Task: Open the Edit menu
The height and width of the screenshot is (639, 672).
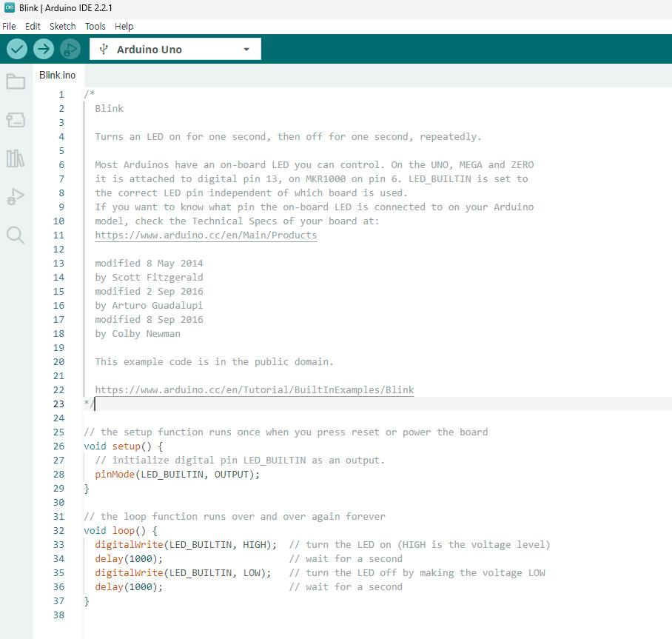Action: (33, 27)
